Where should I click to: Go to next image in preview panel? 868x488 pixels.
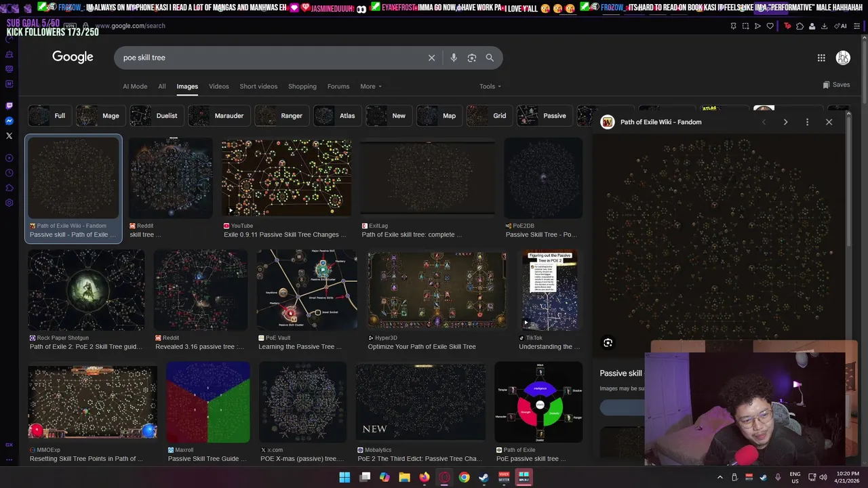click(x=785, y=122)
